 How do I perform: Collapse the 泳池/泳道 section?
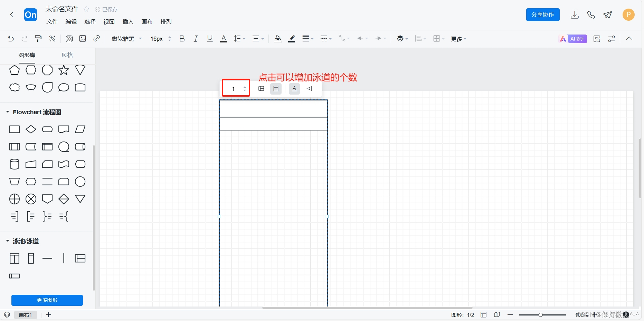point(8,241)
